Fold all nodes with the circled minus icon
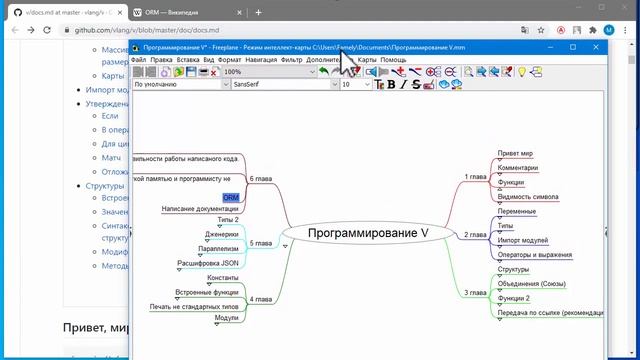Screen dimensions: 640x360 (x=450, y=72)
